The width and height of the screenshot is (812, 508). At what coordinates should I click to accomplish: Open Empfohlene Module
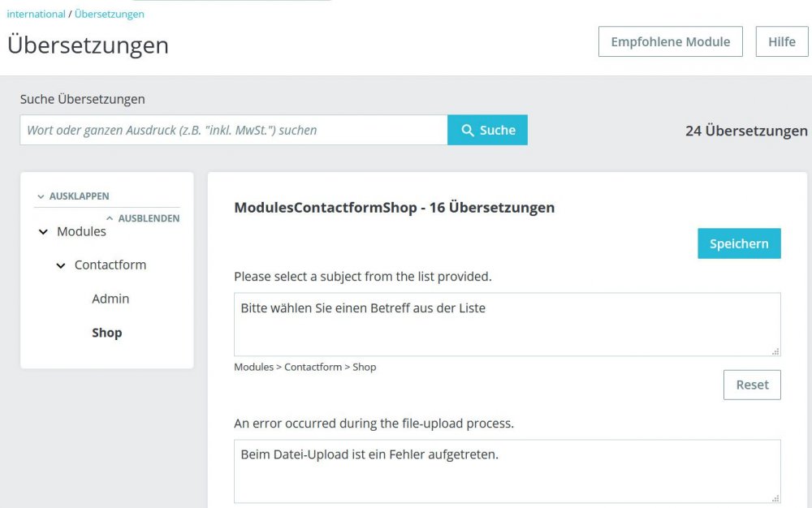[x=670, y=41]
